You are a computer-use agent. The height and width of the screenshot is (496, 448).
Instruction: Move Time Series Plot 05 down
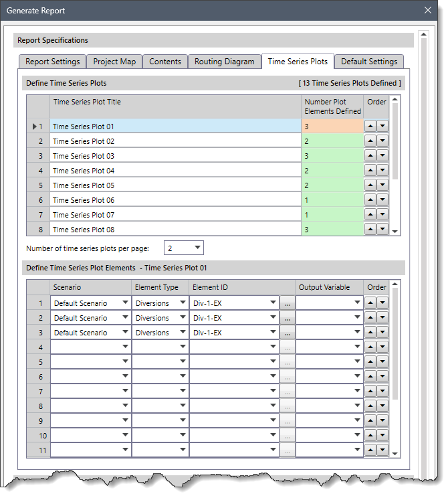point(382,185)
